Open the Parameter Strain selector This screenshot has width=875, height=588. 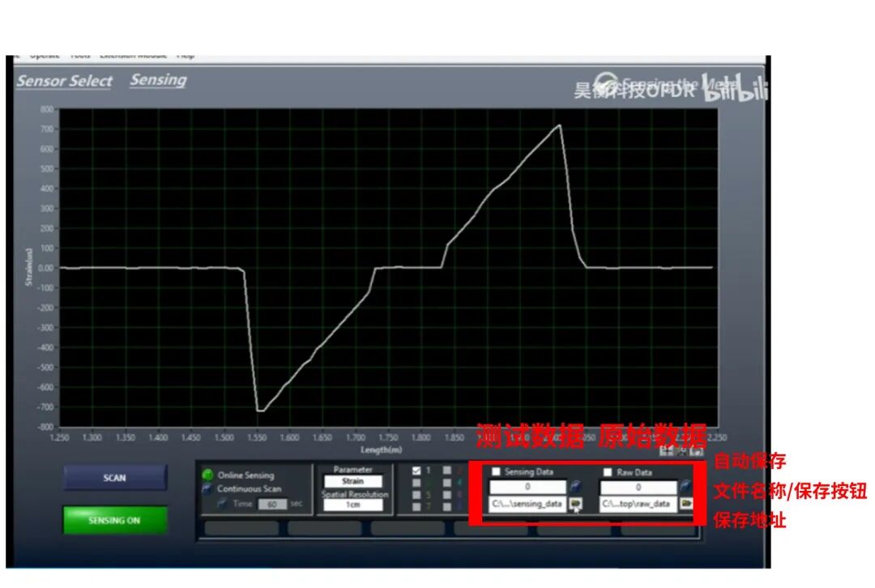point(353,481)
